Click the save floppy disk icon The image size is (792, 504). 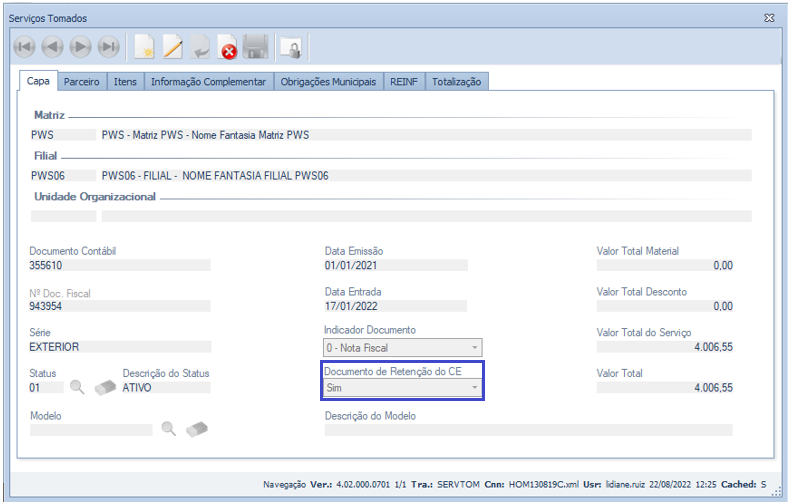click(x=256, y=46)
